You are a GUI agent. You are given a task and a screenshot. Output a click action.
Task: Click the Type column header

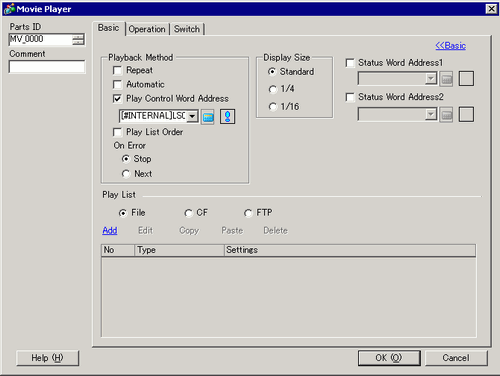(179, 250)
